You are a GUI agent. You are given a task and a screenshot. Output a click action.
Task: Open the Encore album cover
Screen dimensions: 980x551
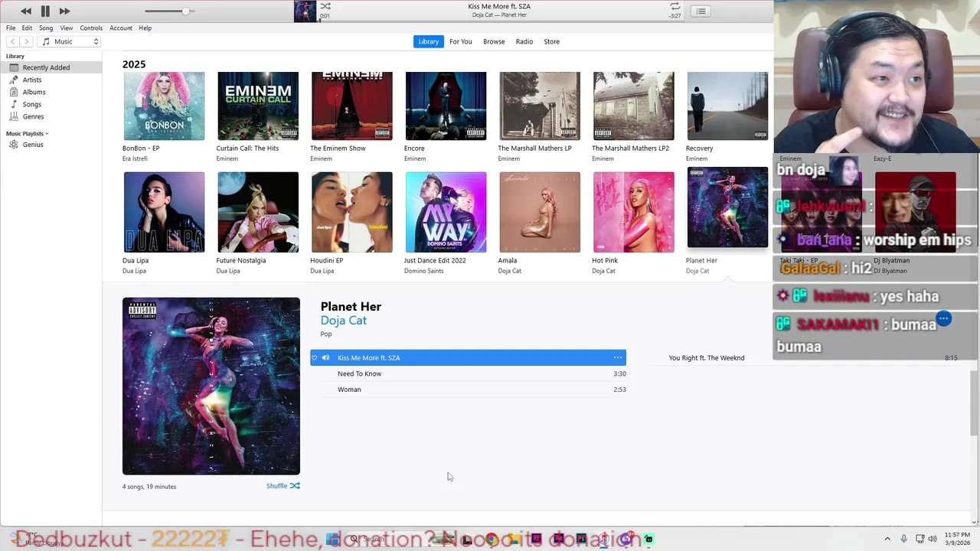pyautogui.click(x=446, y=106)
